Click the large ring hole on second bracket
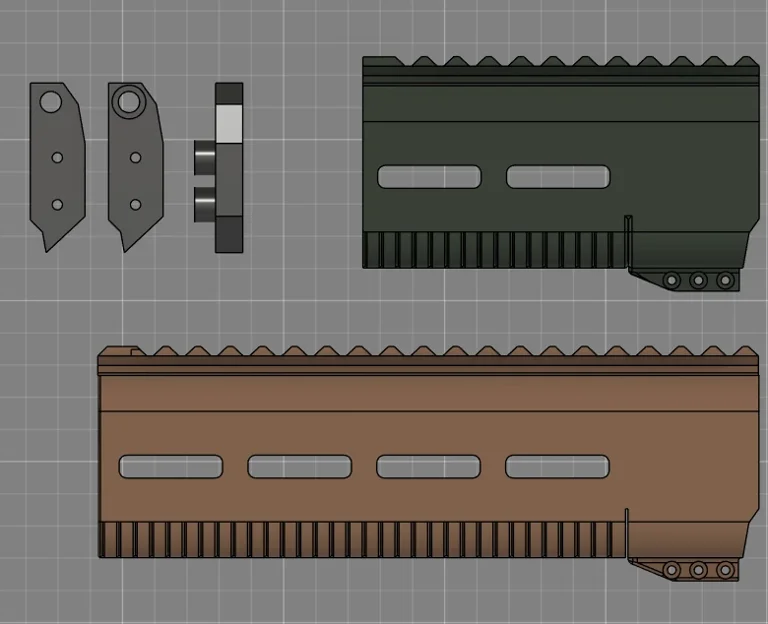This screenshot has height=624, width=768. 127,100
